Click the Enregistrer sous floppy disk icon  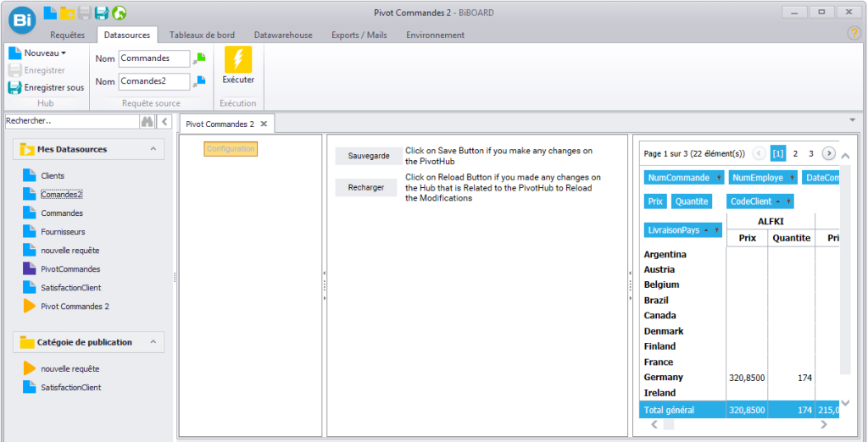pyautogui.click(x=15, y=87)
